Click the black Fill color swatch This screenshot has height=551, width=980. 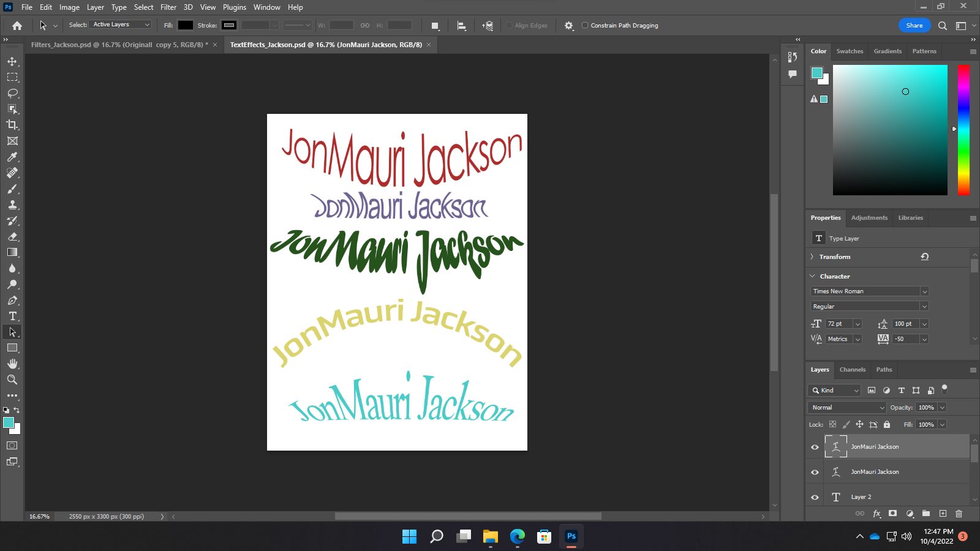pos(186,25)
